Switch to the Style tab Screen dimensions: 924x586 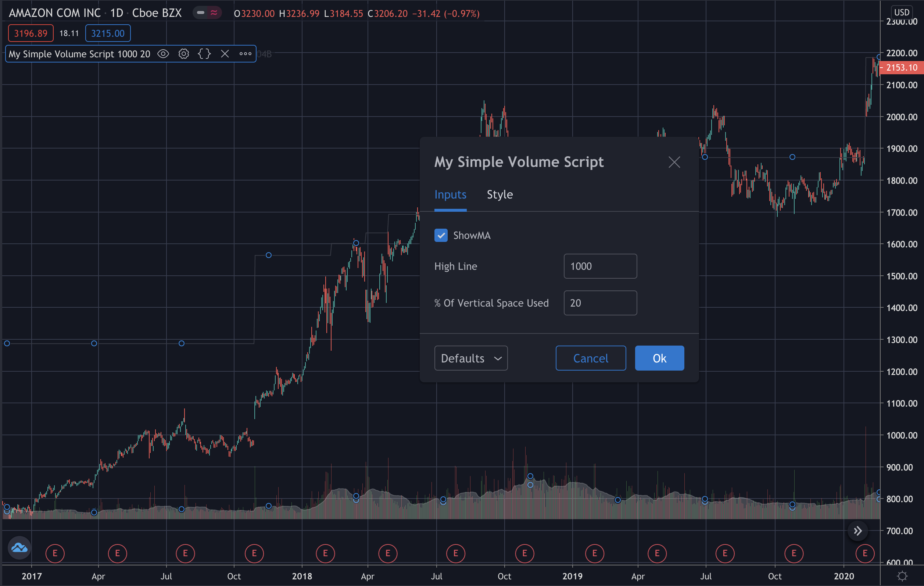click(x=499, y=194)
